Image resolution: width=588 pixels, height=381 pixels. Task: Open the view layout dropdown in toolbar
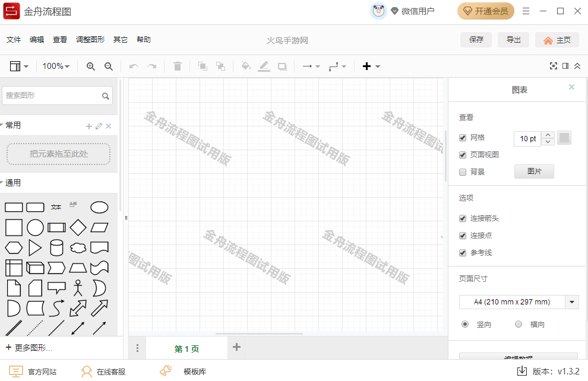coord(19,66)
